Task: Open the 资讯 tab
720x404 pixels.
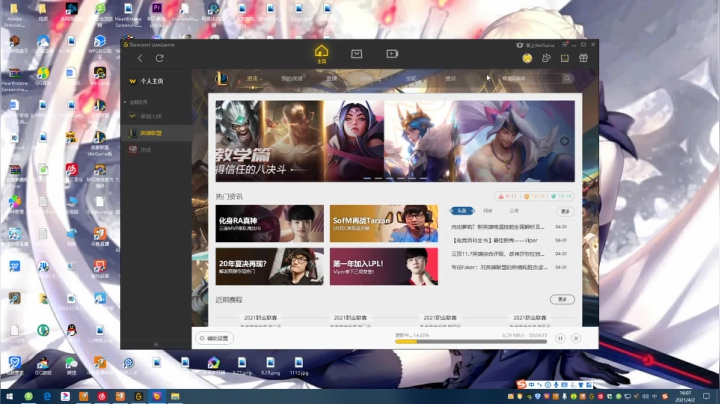Action: click(252, 79)
